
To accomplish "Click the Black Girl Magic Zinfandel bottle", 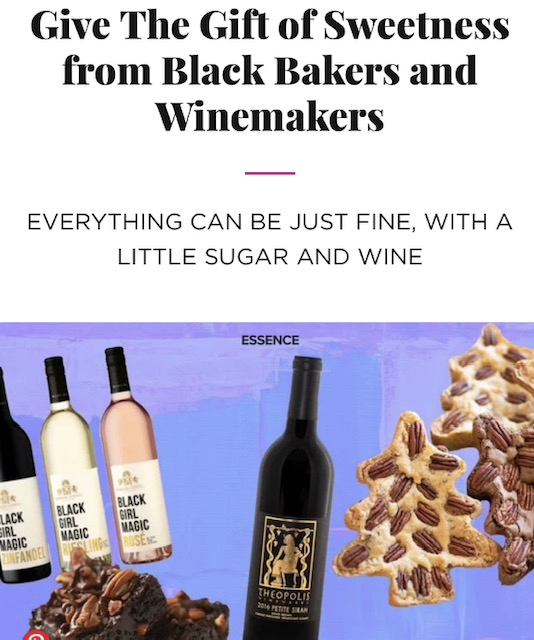I will coord(20,478).
